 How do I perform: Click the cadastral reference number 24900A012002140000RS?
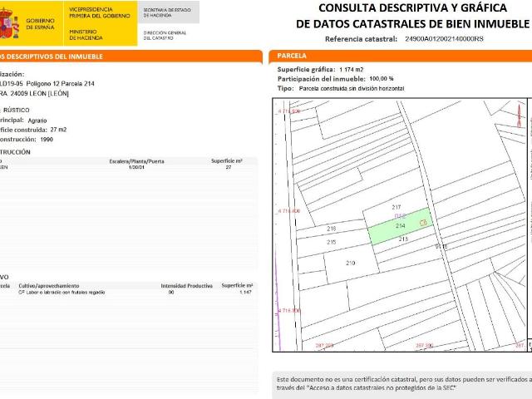(x=443, y=39)
